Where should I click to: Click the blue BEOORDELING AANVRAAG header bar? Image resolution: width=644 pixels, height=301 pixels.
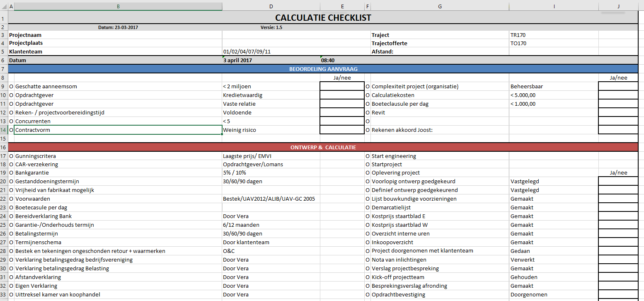[323, 69]
